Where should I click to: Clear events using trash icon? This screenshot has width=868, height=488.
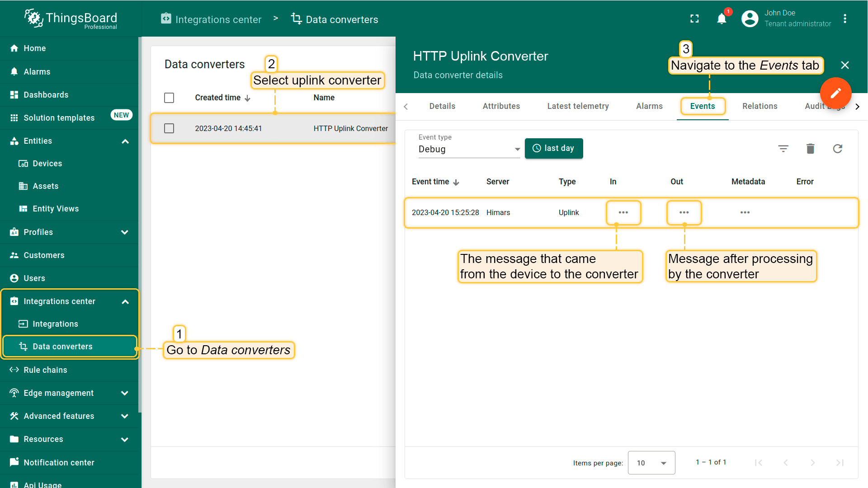[810, 149]
